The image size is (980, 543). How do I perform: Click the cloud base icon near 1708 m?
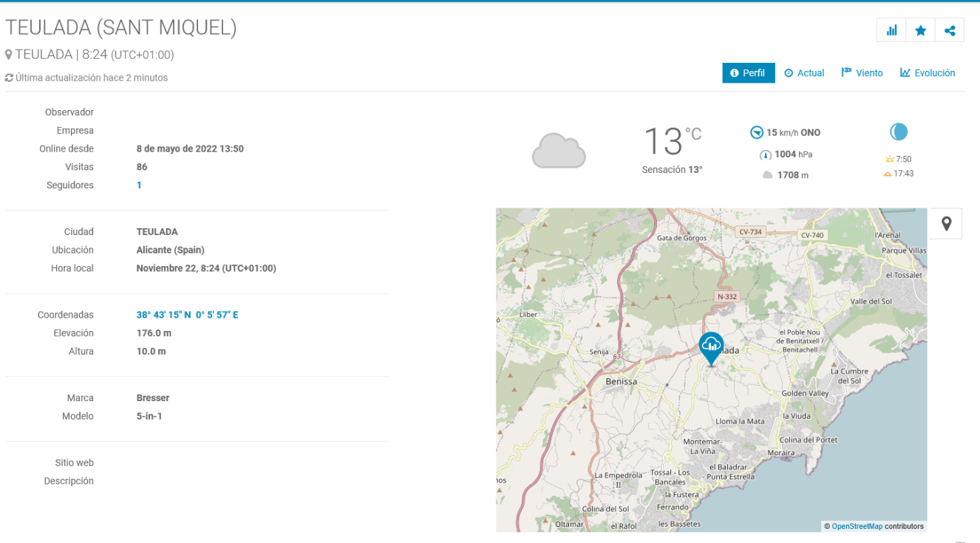[768, 175]
